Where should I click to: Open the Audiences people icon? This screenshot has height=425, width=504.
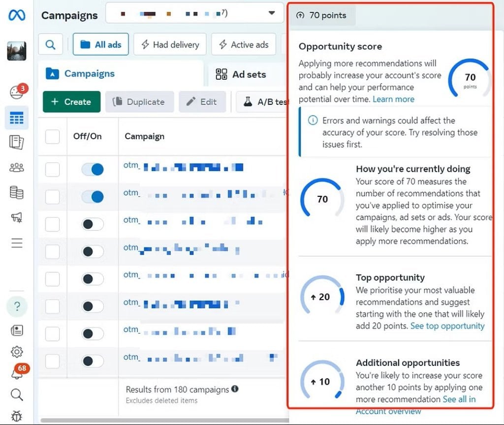click(x=17, y=167)
